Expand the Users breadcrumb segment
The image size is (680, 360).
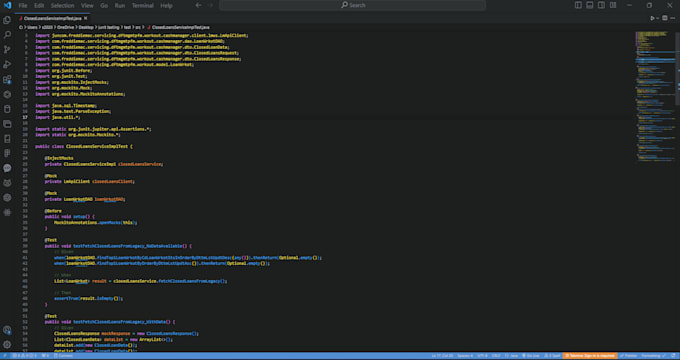click(x=33, y=27)
